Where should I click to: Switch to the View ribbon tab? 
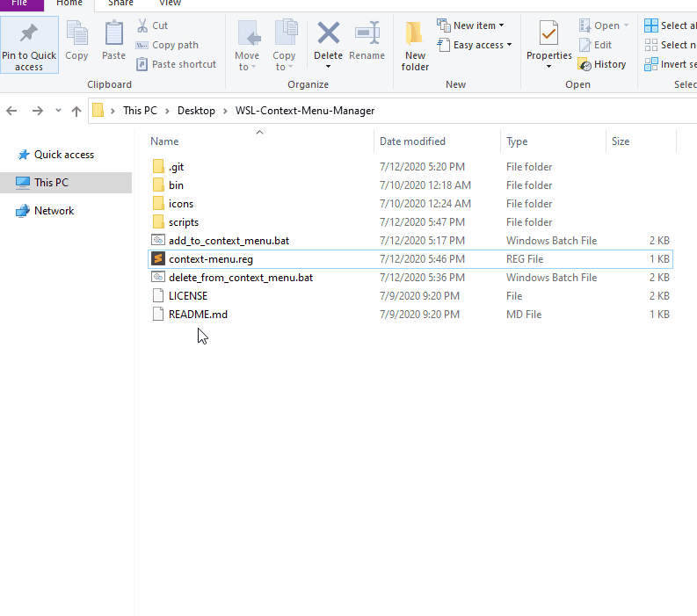pos(171,4)
